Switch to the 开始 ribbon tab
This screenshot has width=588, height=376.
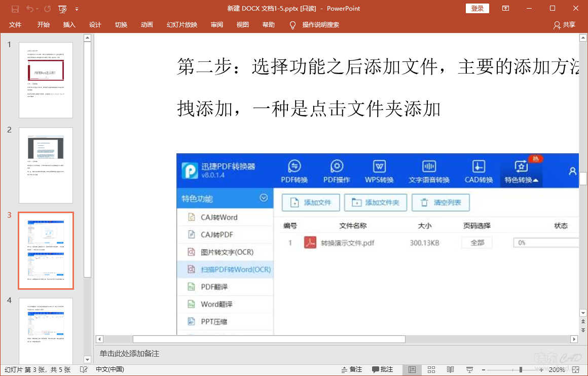[44, 25]
